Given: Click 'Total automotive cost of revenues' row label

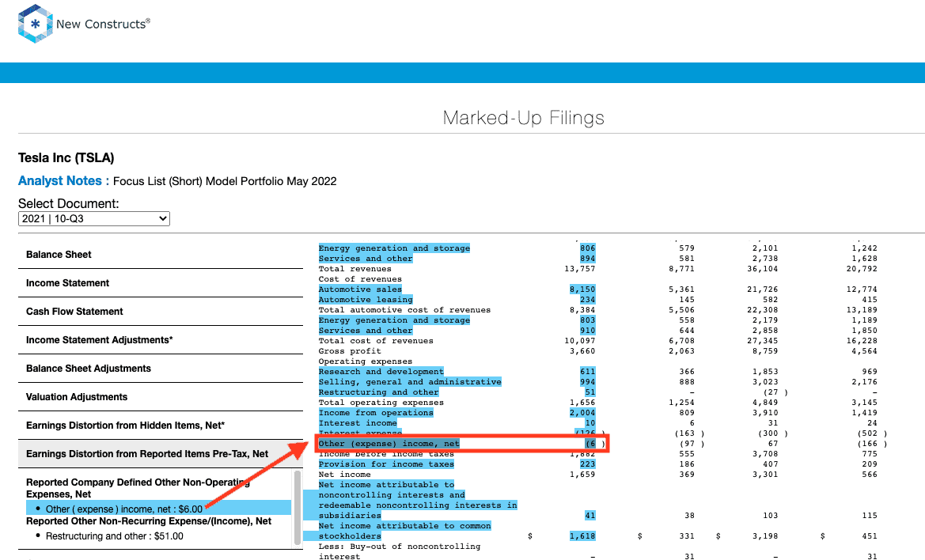Looking at the screenshot, I should pyautogui.click(x=404, y=310).
